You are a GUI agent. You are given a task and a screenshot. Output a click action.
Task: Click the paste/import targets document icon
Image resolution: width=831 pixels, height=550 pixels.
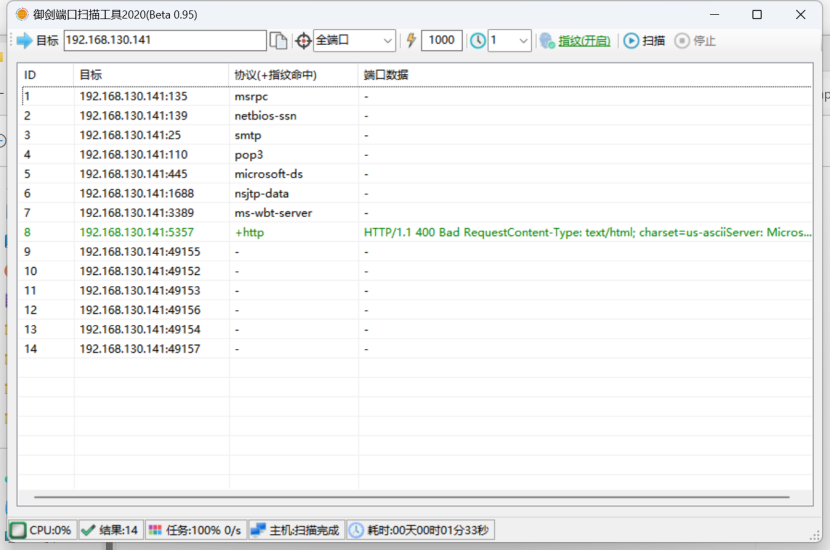[x=278, y=40]
